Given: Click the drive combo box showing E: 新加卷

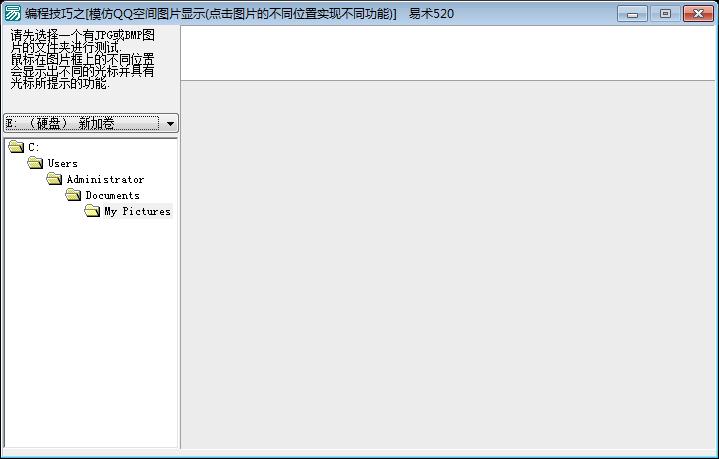Looking at the screenshot, I should (x=82, y=123).
